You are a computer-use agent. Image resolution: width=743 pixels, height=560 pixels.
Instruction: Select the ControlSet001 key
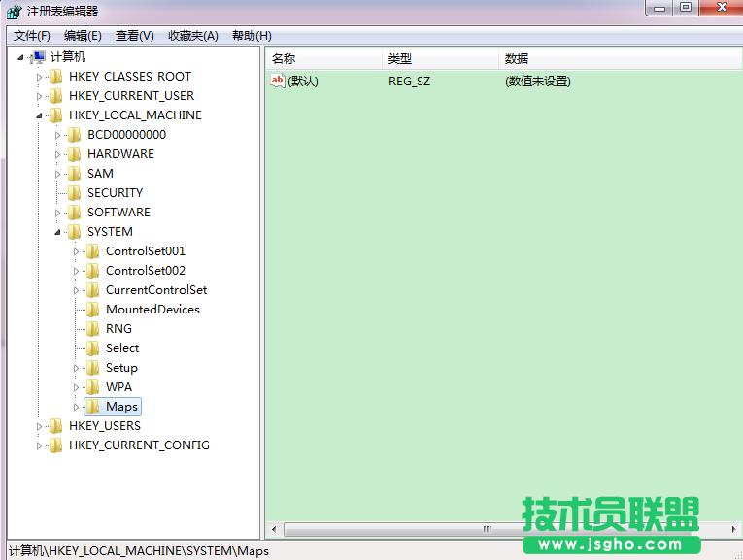[x=145, y=251]
